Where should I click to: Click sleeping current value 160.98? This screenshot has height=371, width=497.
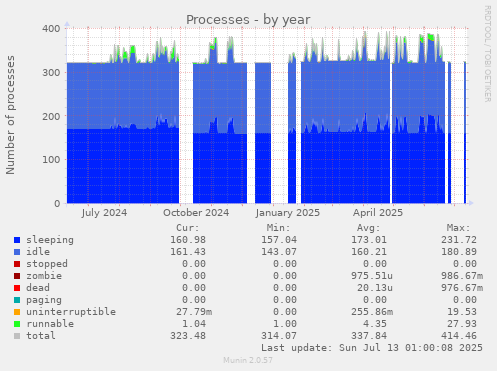coord(188,240)
